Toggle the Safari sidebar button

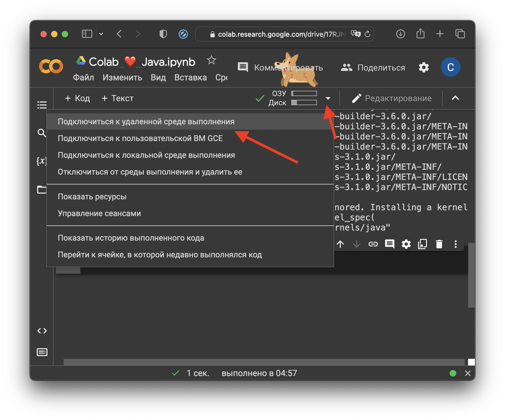87,34
